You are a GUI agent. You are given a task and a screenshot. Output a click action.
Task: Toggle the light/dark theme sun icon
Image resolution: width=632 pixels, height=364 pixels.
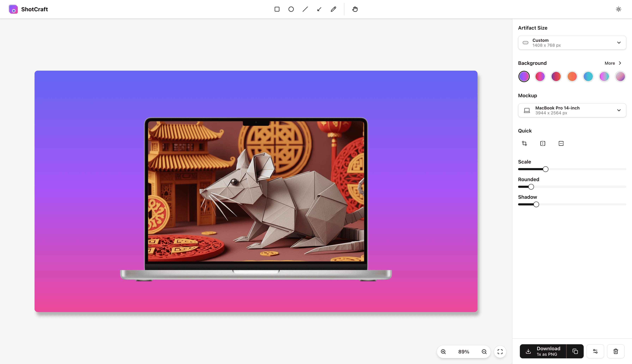tap(618, 9)
